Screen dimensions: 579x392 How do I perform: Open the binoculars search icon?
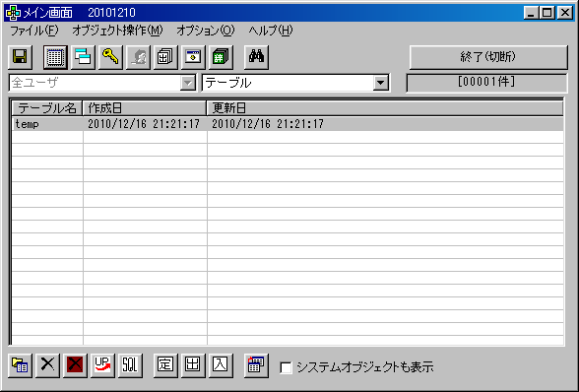pyautogui.click(x=256, y=57)
